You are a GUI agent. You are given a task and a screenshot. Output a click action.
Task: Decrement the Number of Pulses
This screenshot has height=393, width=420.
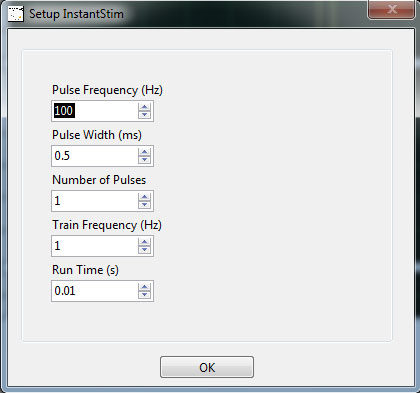pyautogui.click(x=144, y=205)
